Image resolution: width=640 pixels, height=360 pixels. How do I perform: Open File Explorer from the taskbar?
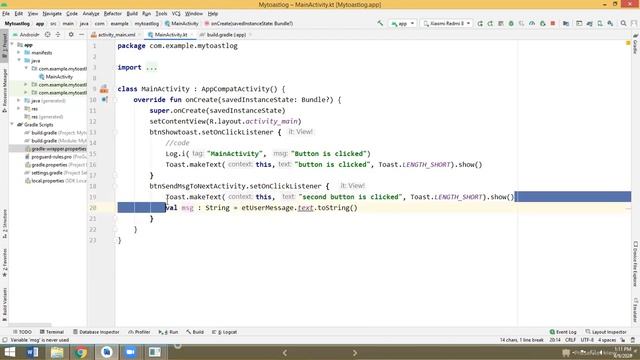tap(57, 352)
